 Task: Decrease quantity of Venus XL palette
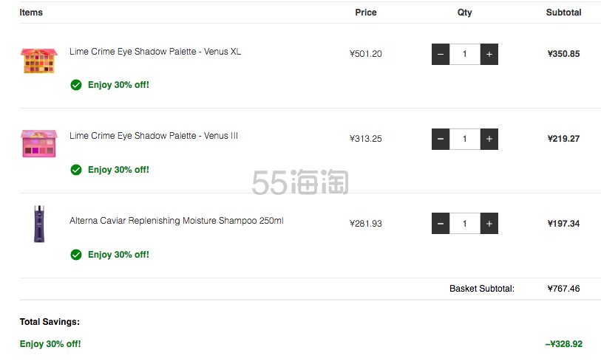[441, 54]
